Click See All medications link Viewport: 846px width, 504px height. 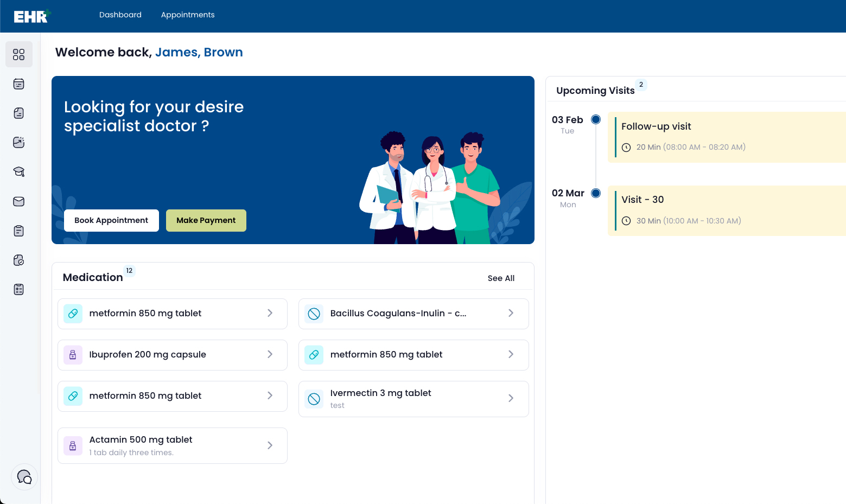(x=501, y=278)
